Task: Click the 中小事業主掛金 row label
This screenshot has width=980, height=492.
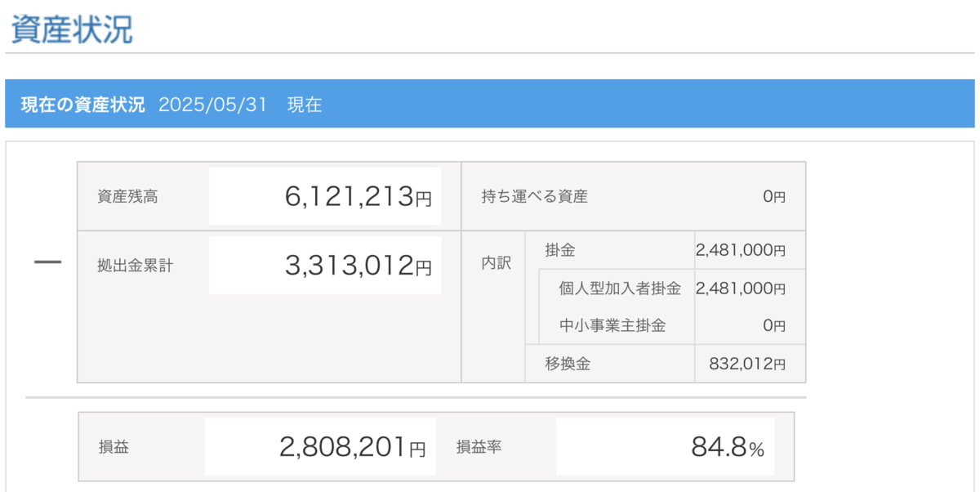Action: coord(612,325)
